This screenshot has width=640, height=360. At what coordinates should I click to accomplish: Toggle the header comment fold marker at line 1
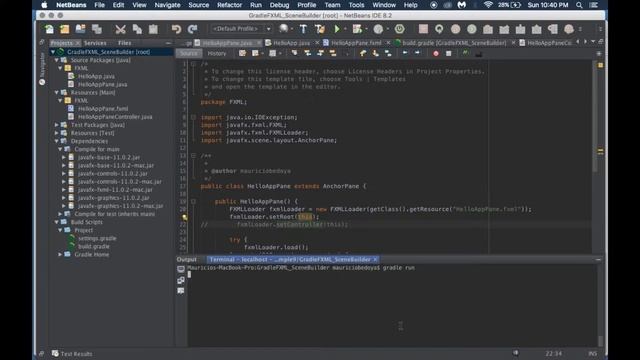(x=193, y=64)
